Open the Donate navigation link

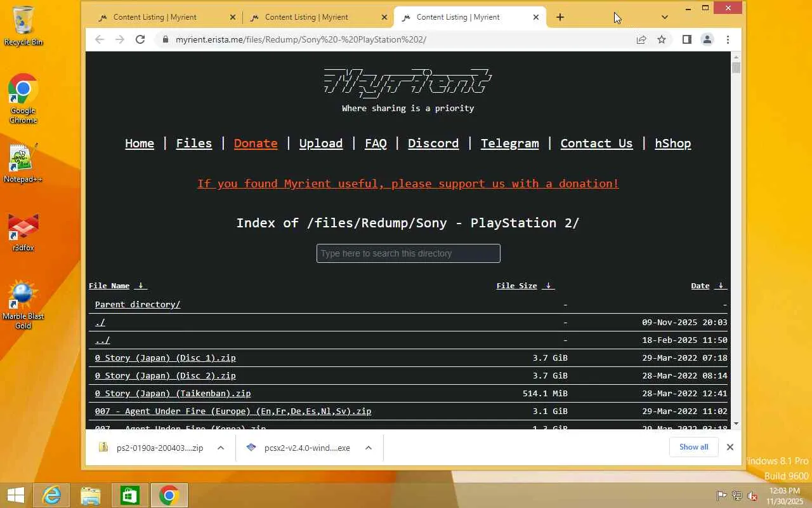(x=256, y=144)
